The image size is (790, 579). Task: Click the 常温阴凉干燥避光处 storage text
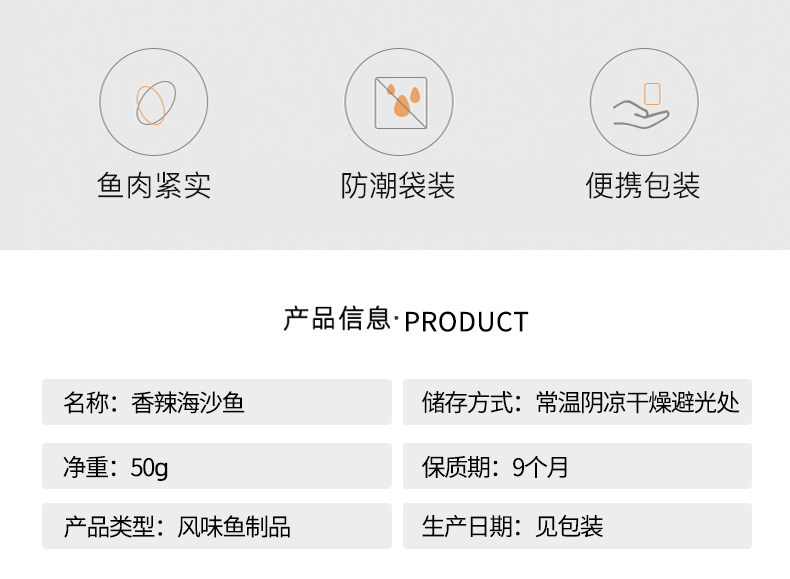[x=638, y=402]
